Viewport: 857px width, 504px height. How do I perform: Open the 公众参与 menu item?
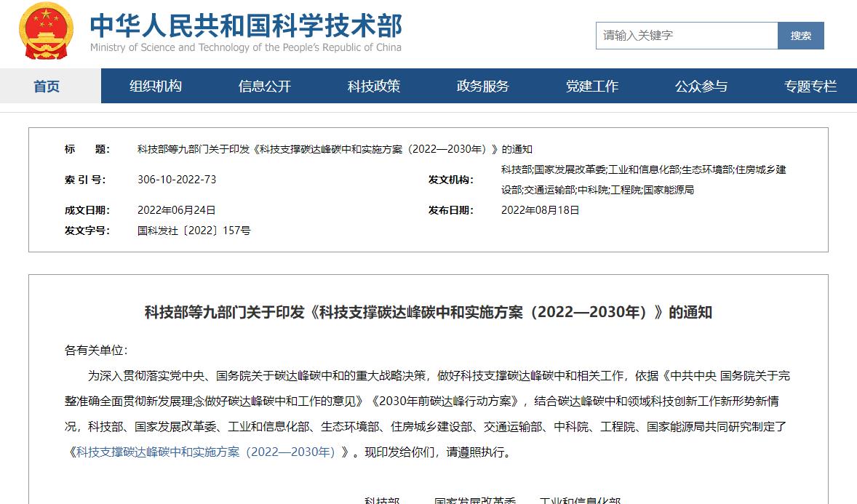(x=701, y=87)
